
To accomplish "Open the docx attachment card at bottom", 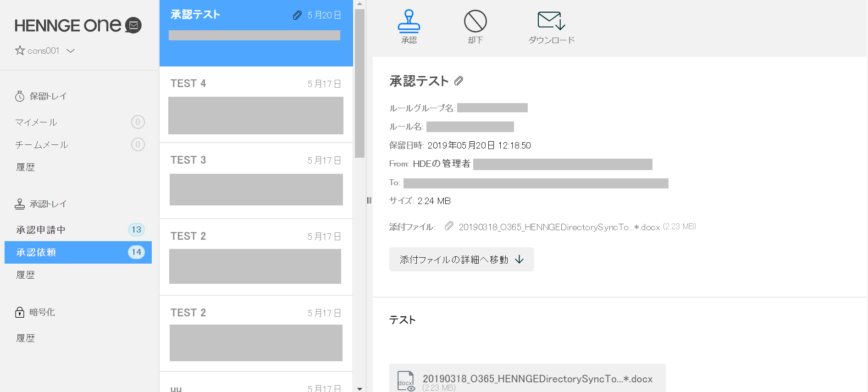I will click(527, 378).
